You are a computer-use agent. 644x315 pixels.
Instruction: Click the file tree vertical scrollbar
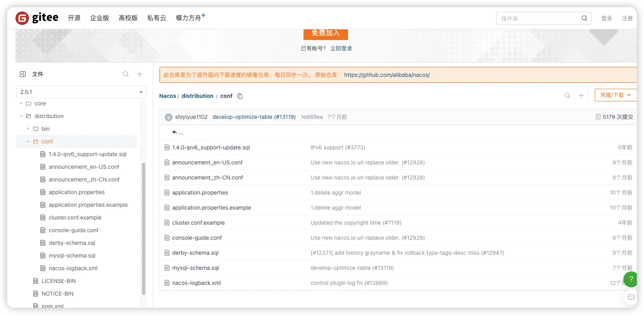(x=144, y=229)
